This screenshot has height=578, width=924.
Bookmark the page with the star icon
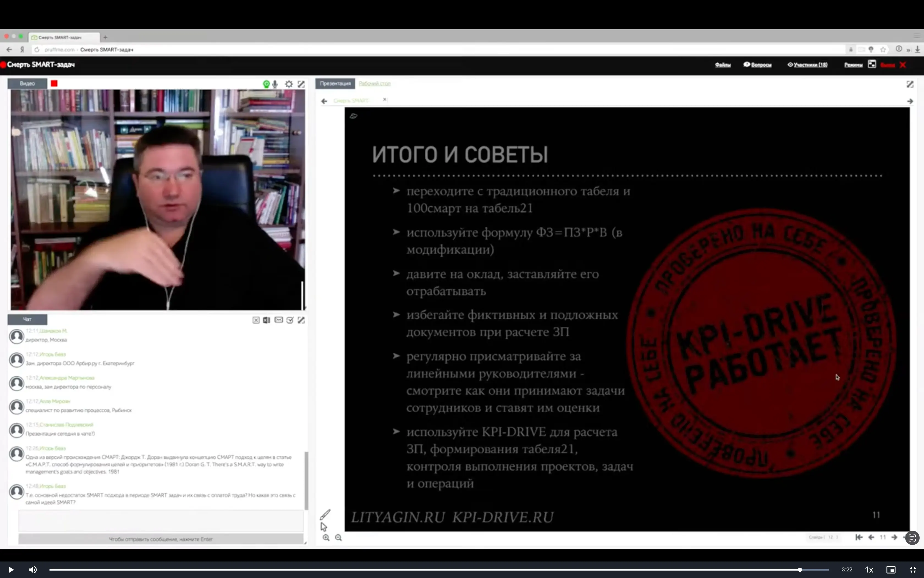(x=883, y=49)
